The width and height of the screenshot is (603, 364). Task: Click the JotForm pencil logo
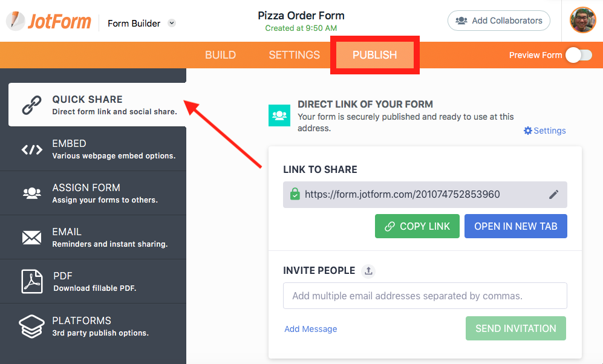coord(16,21)
